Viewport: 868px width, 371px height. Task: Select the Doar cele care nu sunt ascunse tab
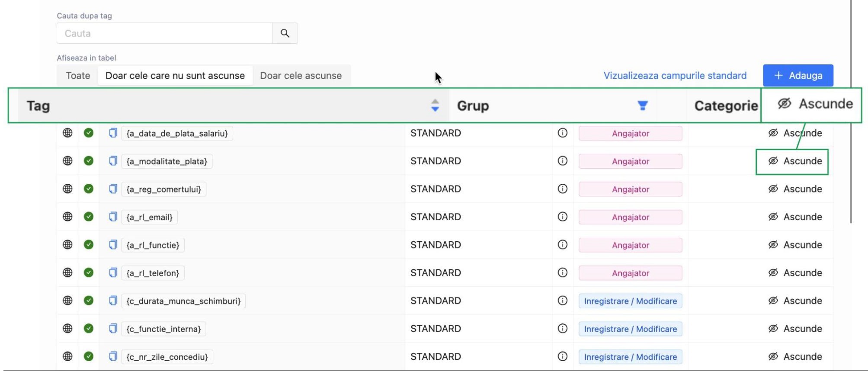[175, 76]
